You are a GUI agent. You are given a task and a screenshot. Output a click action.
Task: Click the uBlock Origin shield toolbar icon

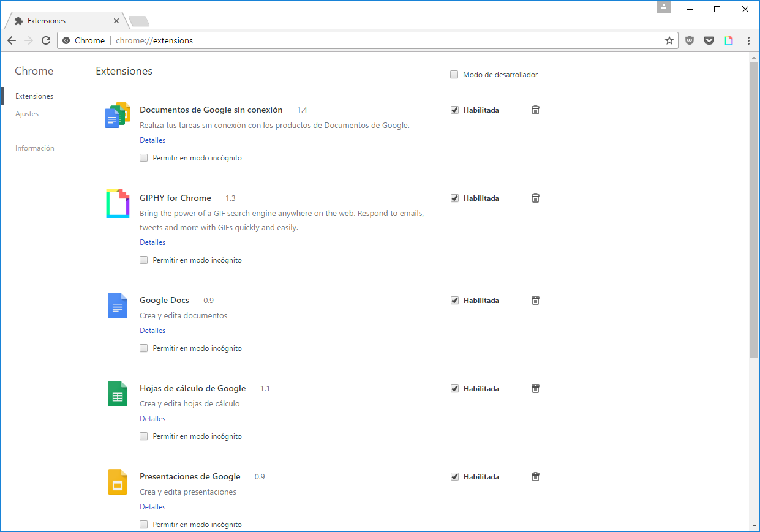(x=690, y=40)
